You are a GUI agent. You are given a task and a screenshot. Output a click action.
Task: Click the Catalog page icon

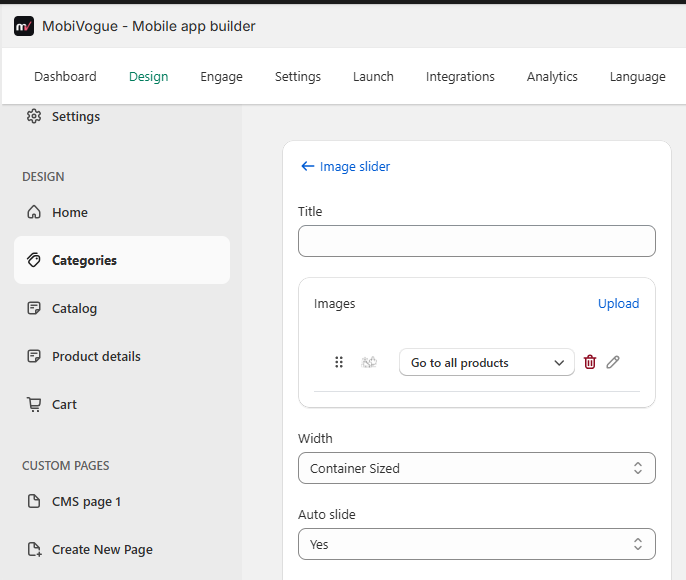tap(34, 308)
